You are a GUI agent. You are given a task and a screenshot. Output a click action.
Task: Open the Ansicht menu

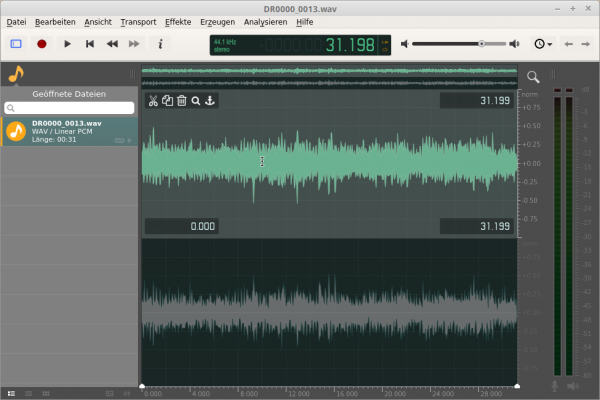(98, 22)
